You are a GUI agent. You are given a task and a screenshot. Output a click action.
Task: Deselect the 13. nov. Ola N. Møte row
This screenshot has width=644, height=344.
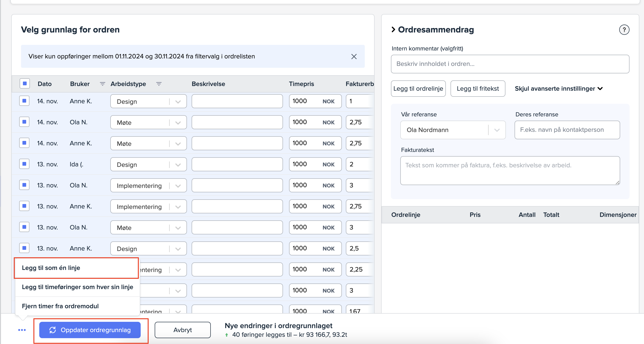click(25, 227)
